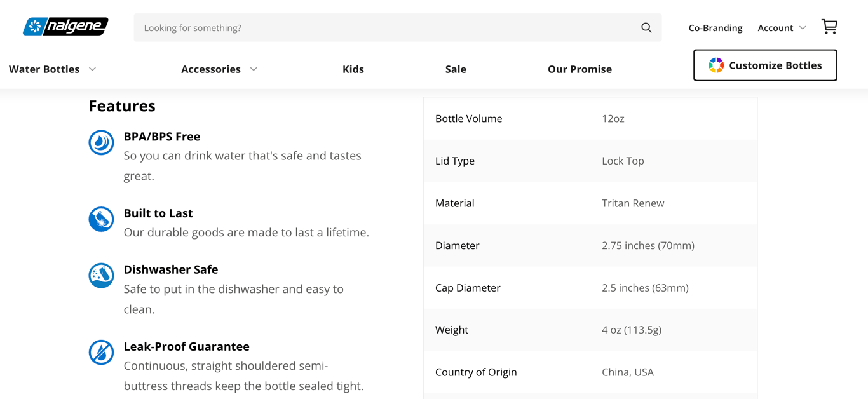
Task: Open the Account dropdown chevron
Action: (802, 28)
